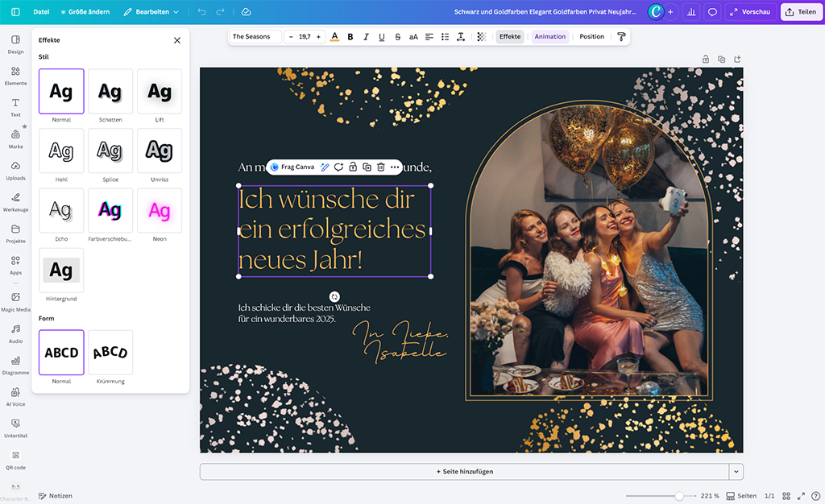Open the Animation toolbar tab
This screenshot has height=504, width=825.
point(549,37)
